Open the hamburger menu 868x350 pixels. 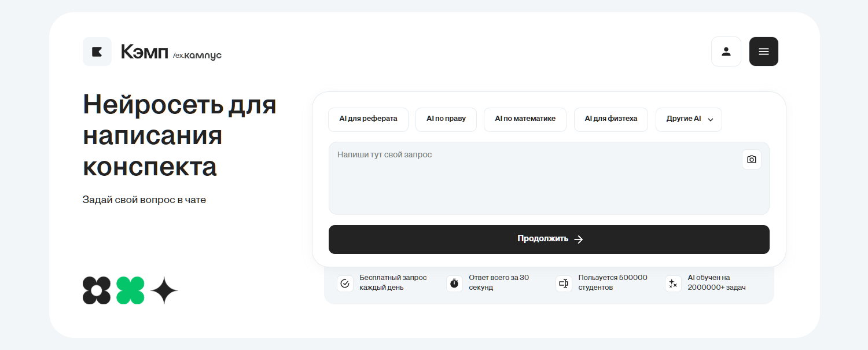763,51
